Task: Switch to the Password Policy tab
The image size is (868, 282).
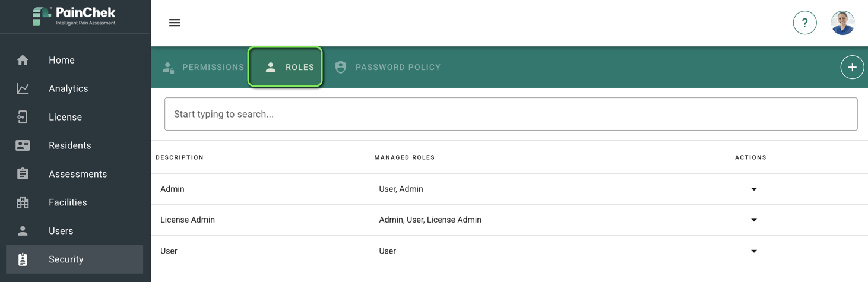Action: click(388, 67)
